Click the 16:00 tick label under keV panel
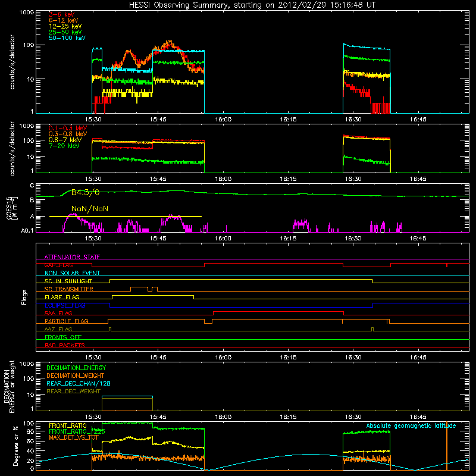The image size is (476, 476). pos(223,120)
